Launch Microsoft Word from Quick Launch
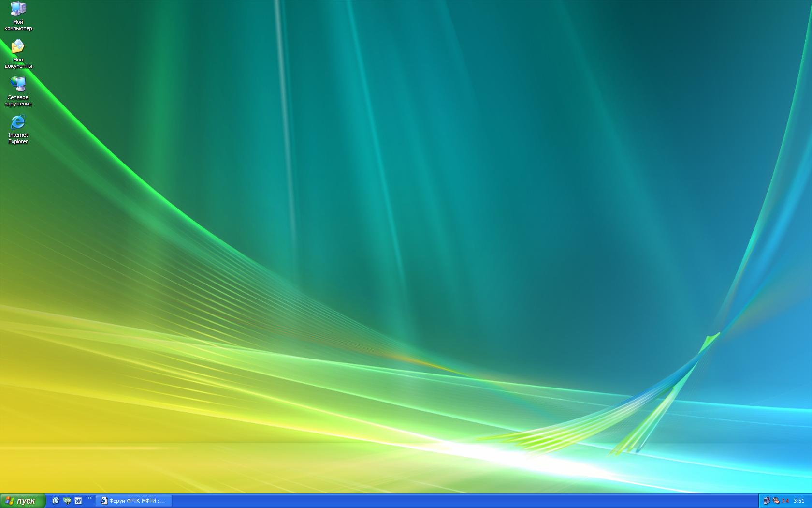812x508 pixels. 78,501
